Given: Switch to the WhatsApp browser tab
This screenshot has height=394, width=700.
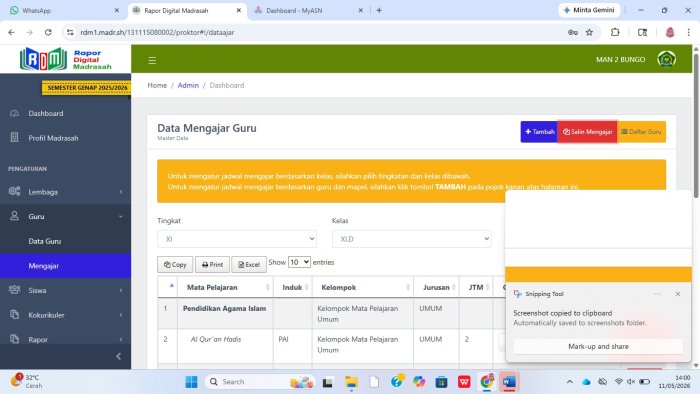Looking at the screenshot, I should pyautogui.click(x=65, y=10).
